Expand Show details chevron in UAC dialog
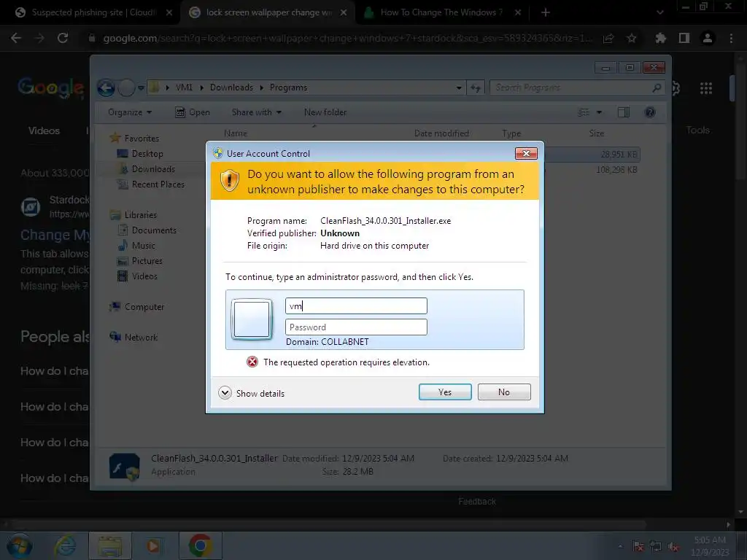The height and width of the screenshot is (560, 747). click(225, 393)
